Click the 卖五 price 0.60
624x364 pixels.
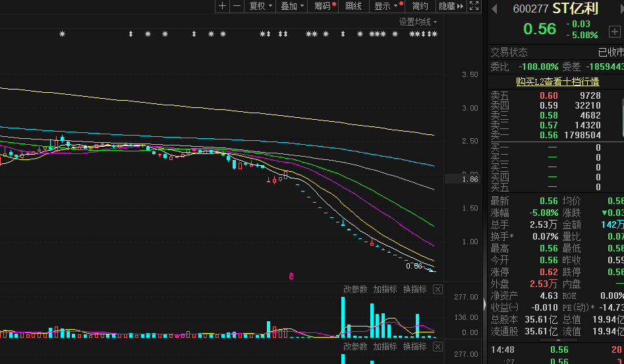click(x=548, y=95)
